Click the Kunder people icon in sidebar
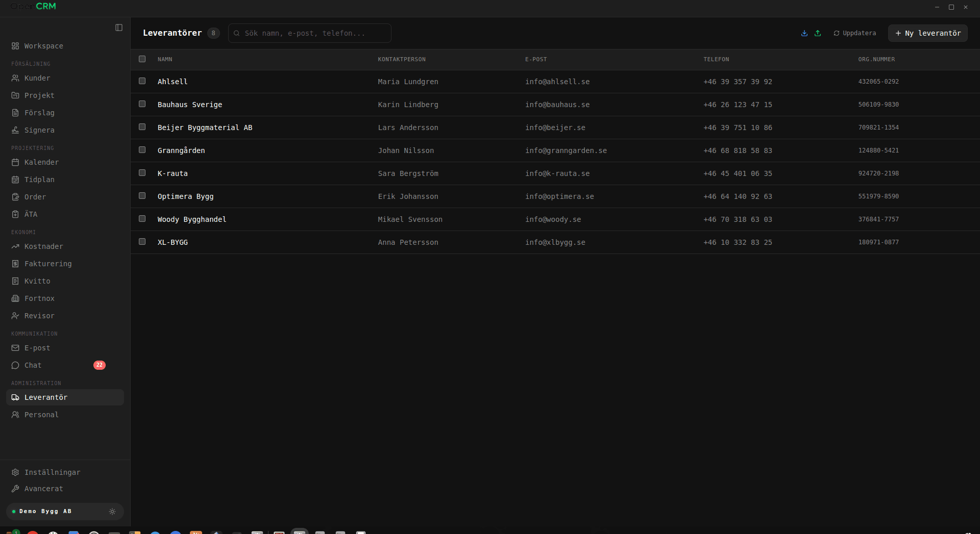Screen dimensions: 980x534 (15, 78)
